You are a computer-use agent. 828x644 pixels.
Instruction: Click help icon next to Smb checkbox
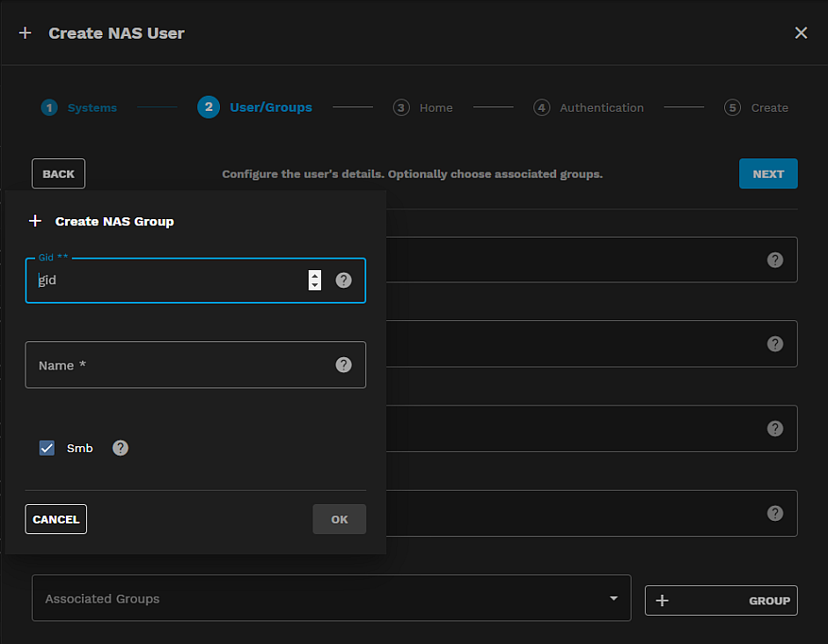coord(121,448)
